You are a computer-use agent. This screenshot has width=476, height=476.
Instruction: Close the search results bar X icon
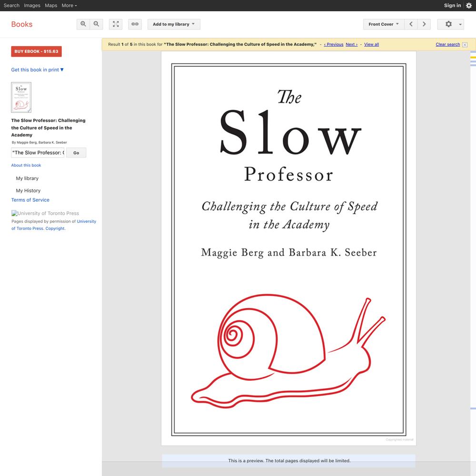pos(465,45)
